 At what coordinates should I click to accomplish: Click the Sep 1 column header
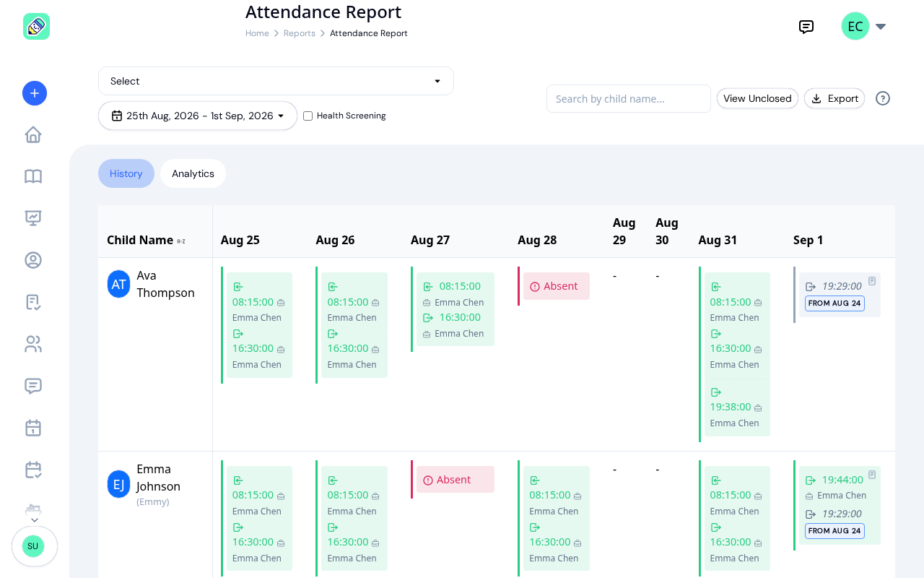(808, 240)
